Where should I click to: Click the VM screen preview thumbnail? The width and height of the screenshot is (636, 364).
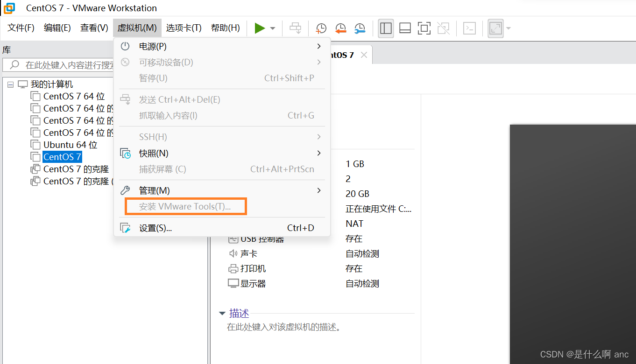573,244
